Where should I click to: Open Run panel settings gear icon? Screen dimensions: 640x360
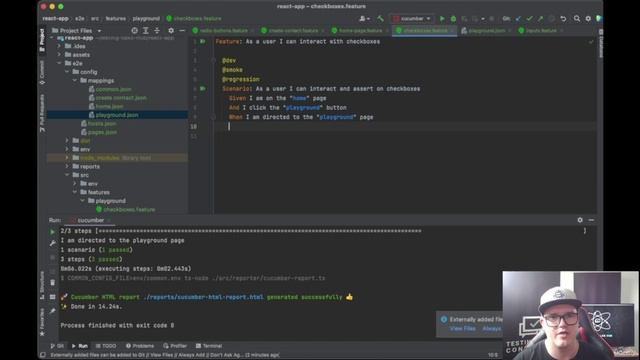point(580,220)
